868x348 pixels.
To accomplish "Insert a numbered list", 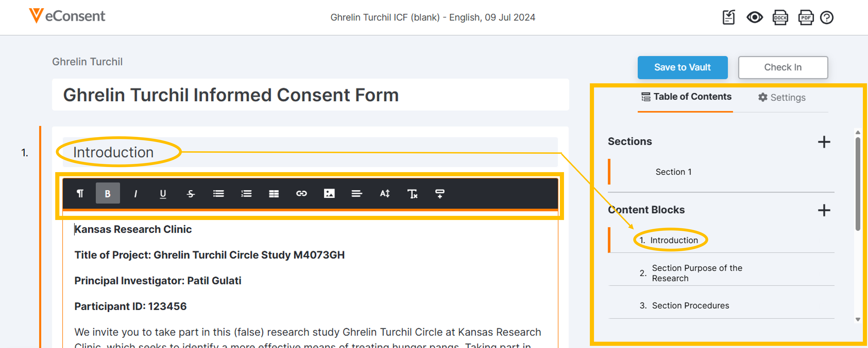I will (x=246, y=194).
